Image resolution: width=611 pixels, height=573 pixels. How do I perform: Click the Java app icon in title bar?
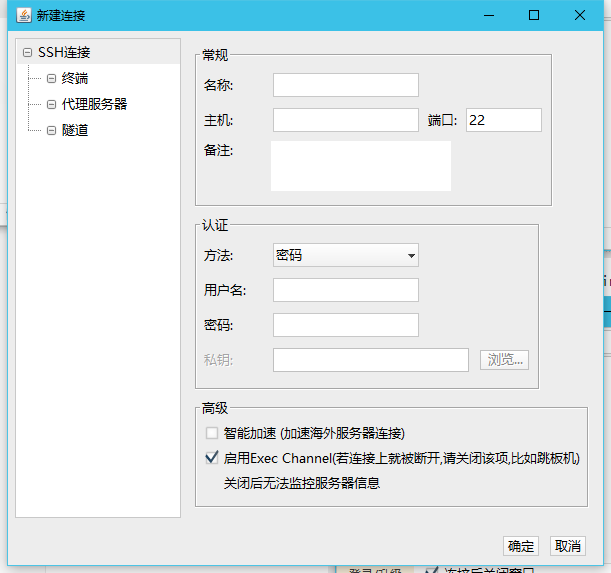(x=23, y=15)
